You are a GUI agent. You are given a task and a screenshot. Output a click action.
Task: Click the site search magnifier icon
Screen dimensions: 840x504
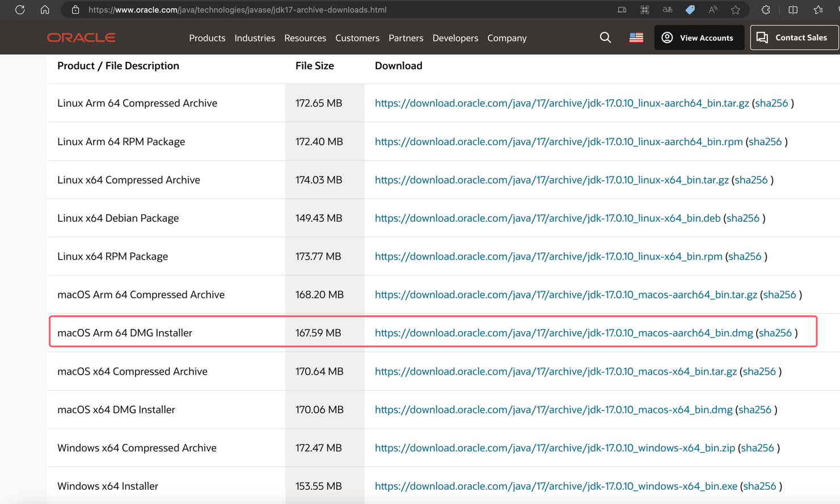click(x=605, y=37)
